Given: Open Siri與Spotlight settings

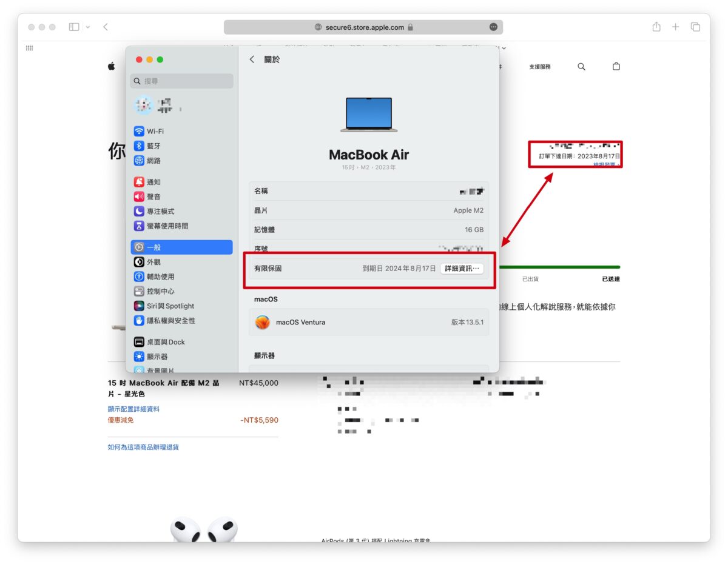Looking at the screenshot, I should 181,306.
